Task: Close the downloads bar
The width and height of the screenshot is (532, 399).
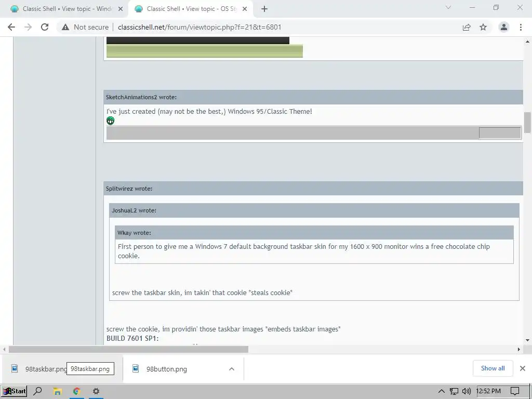Action: (523, 368)
